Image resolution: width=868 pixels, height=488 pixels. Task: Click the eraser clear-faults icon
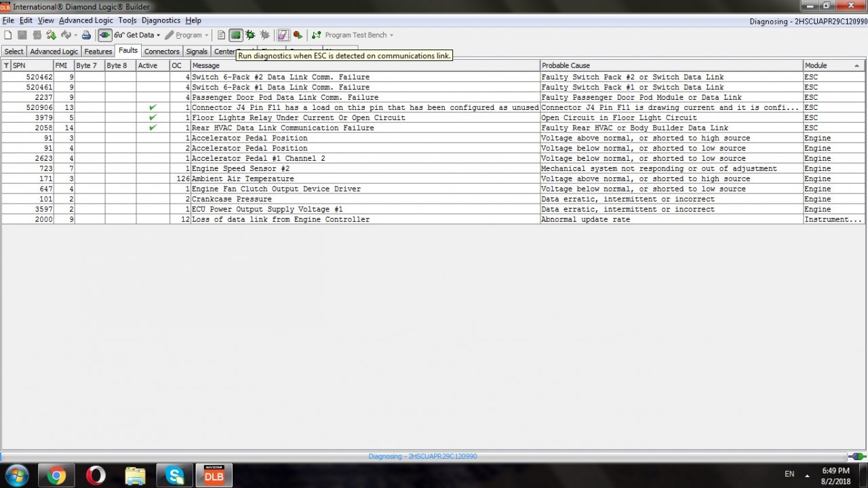283,35
